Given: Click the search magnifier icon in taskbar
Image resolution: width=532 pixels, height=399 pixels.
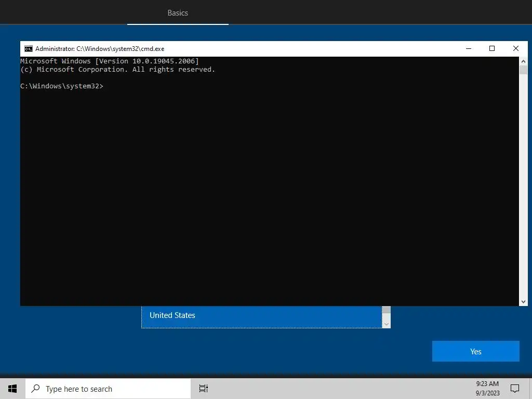Looking at the screenshot, I should tap(35, 389).
